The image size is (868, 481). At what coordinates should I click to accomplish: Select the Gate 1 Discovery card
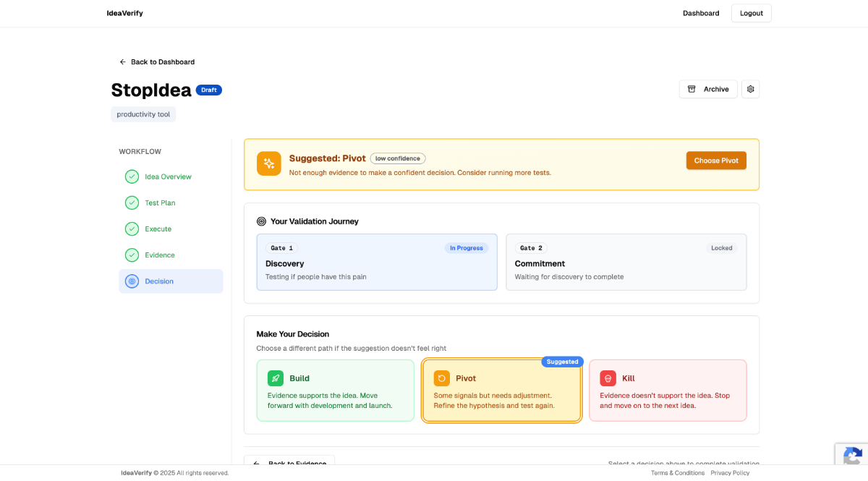[377, 262]
